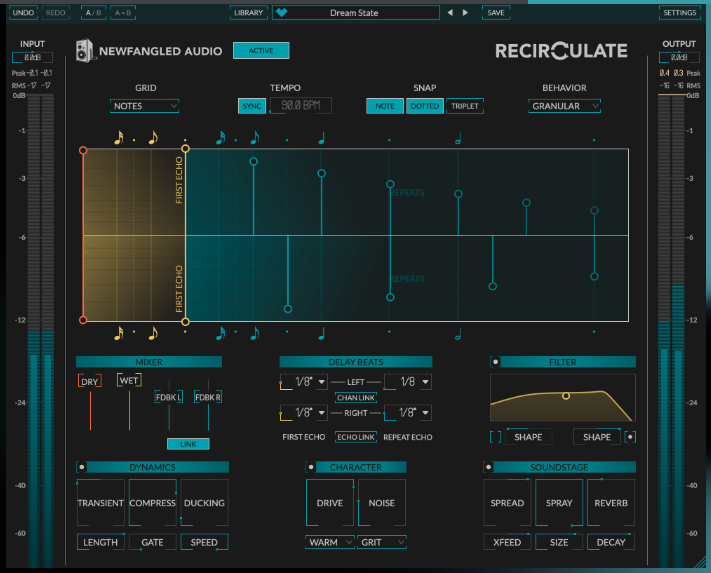Open the preset LIBRARY

[x=248, y=13]
